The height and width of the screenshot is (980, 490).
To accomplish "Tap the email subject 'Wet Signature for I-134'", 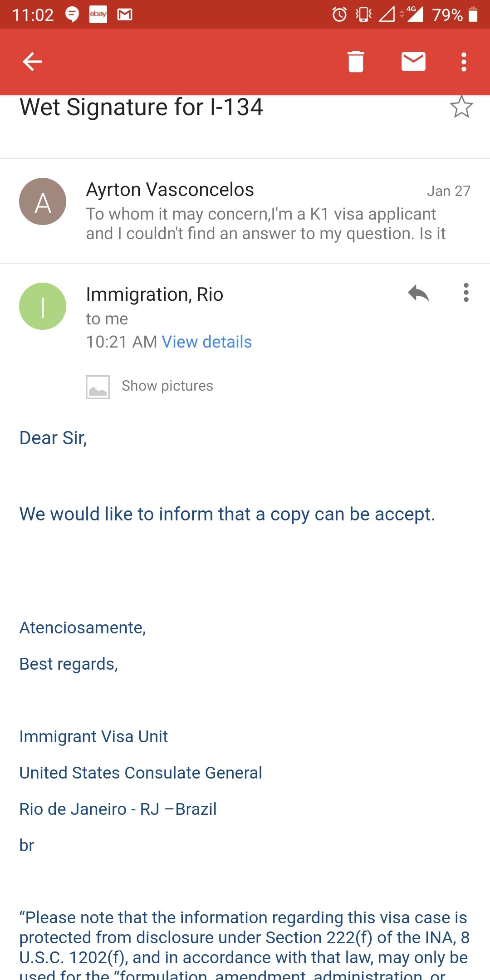I will [141, 108].
